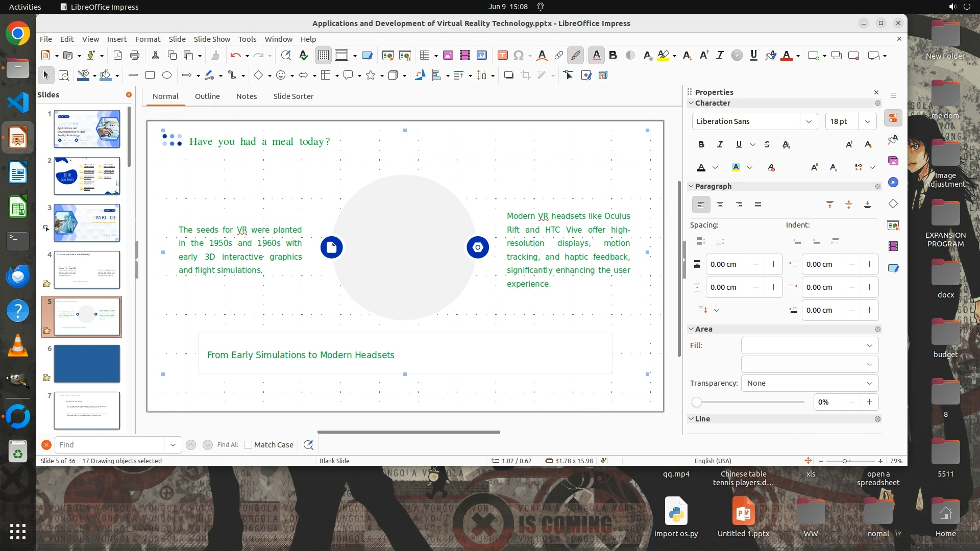The image size is (980, 551).
Task: Switch to the Slide Sorter tab
Action: [293, 96]
